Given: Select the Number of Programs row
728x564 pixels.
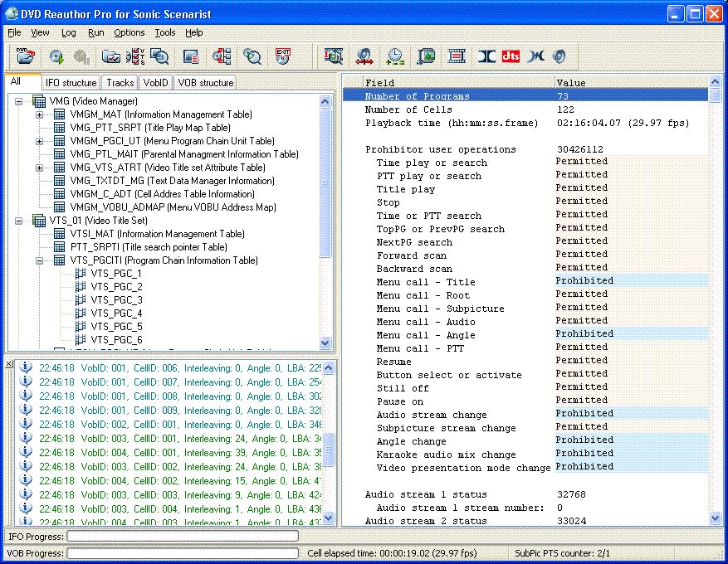Looking at the screenshot, I should (525, 96).
